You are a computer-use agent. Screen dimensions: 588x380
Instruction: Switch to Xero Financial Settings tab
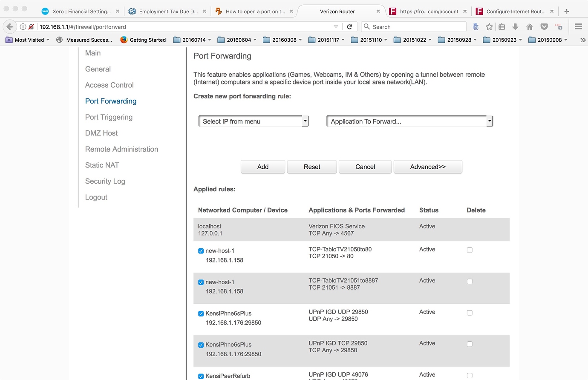pyautogui.click(x=81, y=12)
